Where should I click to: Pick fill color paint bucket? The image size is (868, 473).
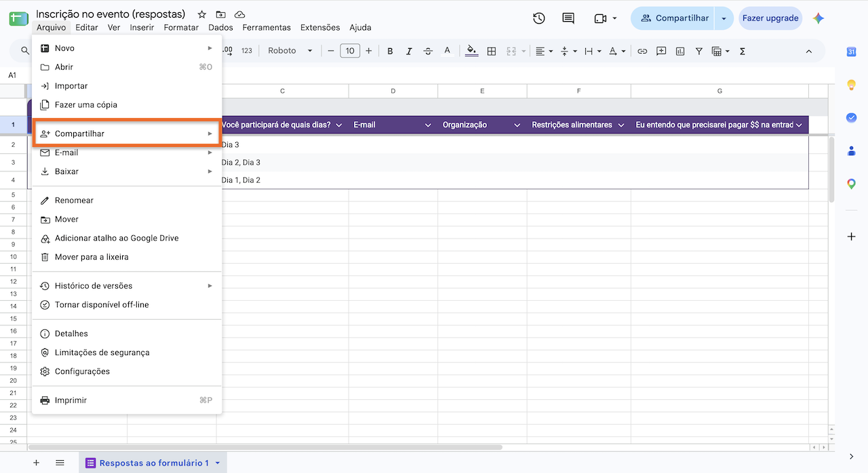tap(472, 51)
